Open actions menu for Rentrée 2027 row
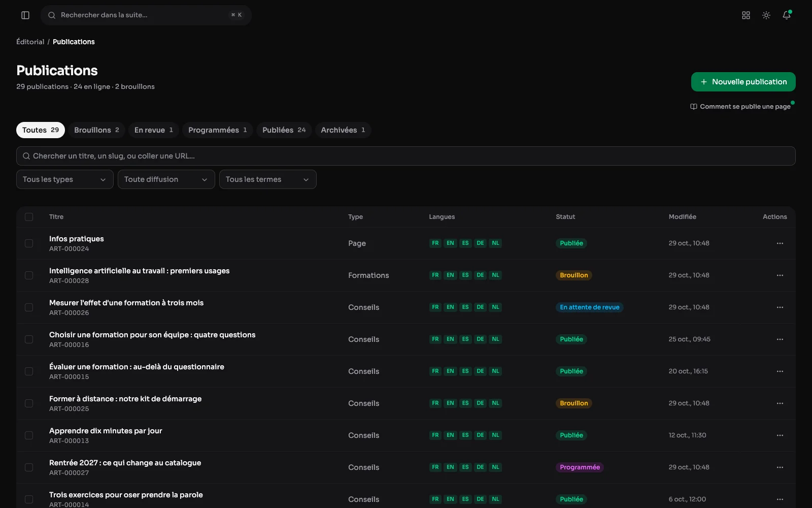812x508 pixels. [780, 467]
